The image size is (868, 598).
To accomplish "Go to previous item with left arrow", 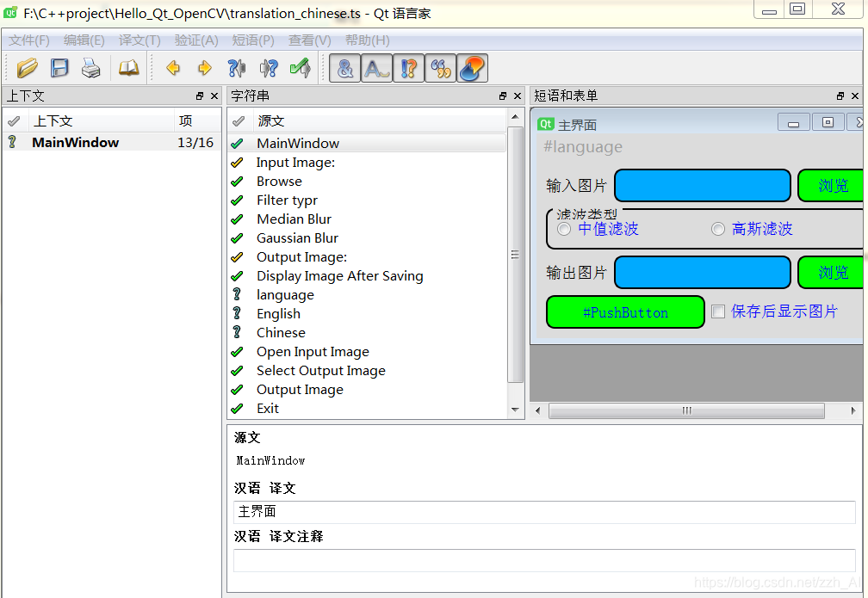I will [x=173, y=68].
